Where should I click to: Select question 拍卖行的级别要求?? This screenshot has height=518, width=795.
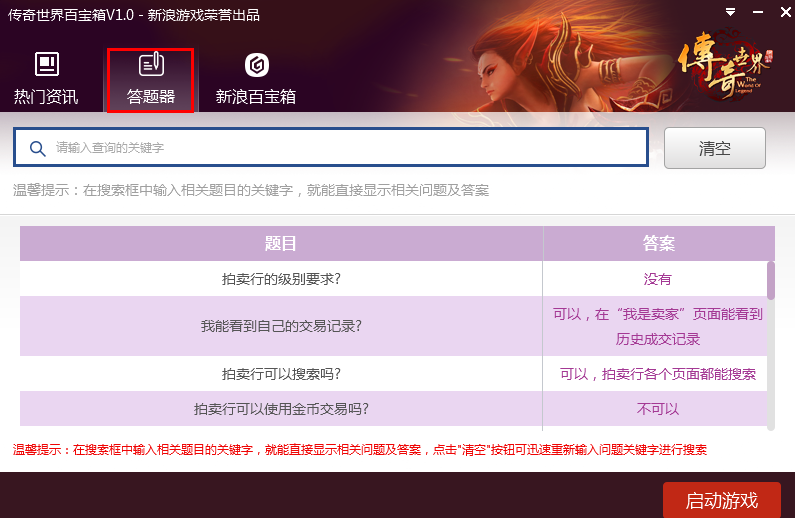point(281,279)
